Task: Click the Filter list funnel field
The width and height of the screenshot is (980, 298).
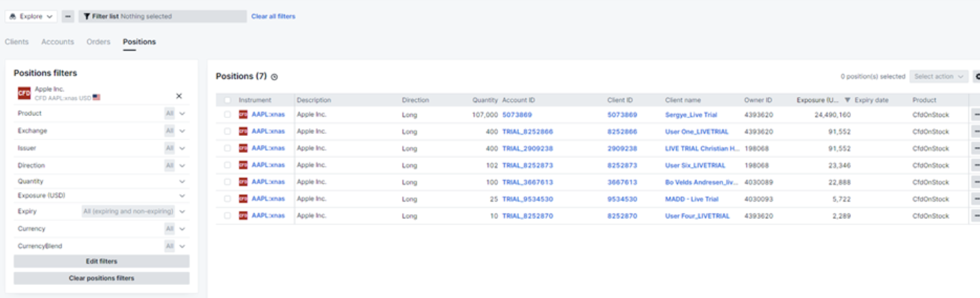Action: pos(162,16)
